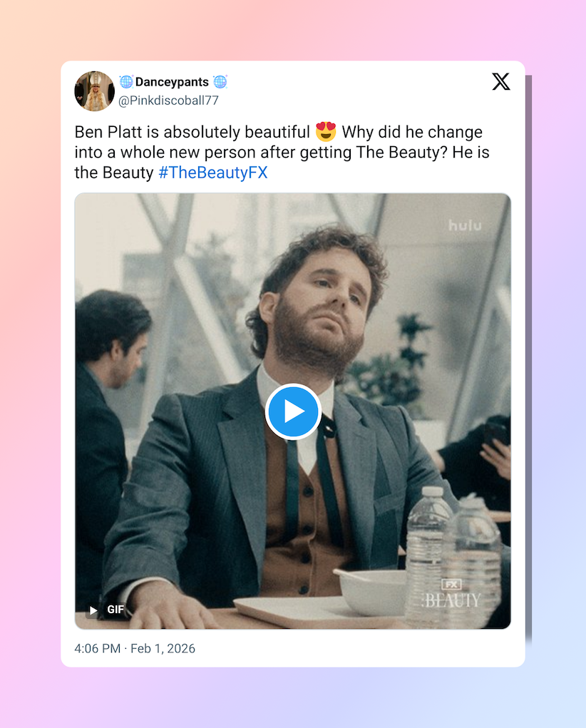Open the #TheBeautyFX hashtag
Viewport: 586px width, 728px height.
point(212,173)
